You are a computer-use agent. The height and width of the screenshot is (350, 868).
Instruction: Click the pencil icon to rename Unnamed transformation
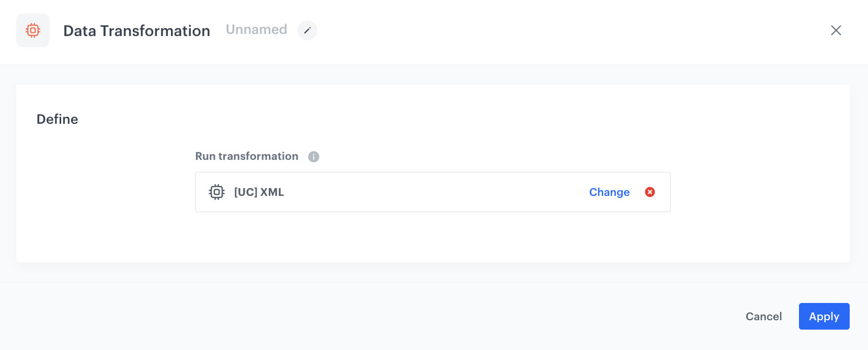pos(307,30)
